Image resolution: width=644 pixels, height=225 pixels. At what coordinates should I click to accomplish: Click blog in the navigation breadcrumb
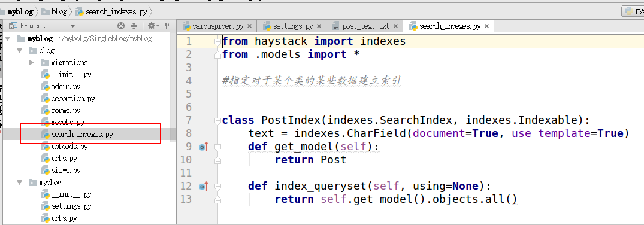pyautogui.click(x=54, y=11)
